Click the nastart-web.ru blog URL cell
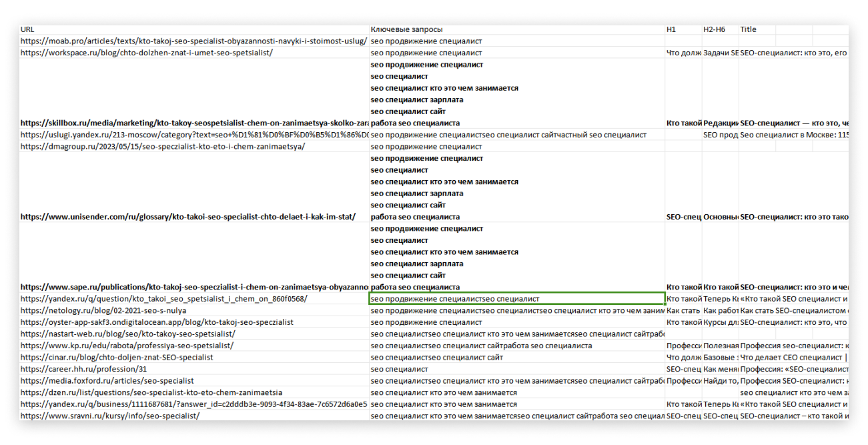Viewport: 868px width, 445px height. 194,334
